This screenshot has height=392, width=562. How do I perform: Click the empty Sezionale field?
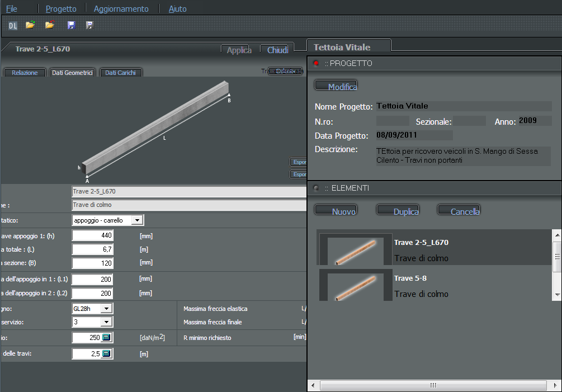click(x=469, y=121)
